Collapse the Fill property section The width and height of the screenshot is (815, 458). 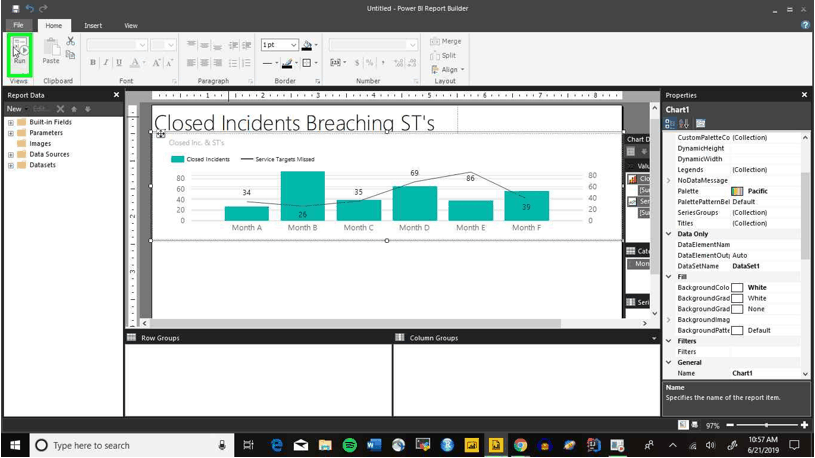[669, 277]
